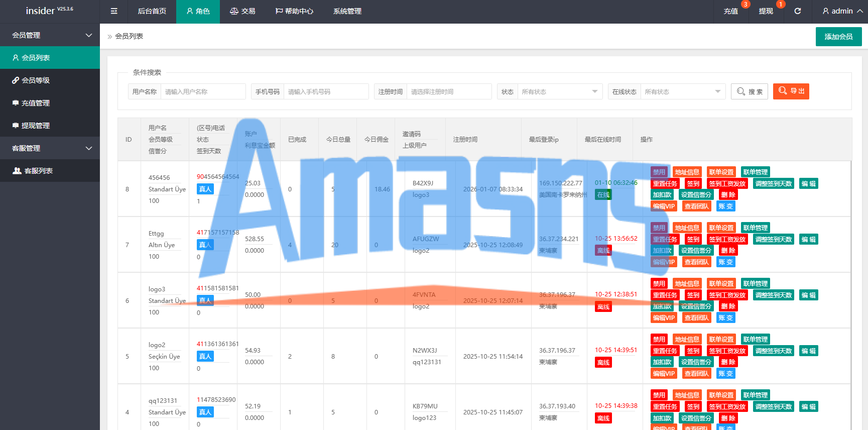Click 调整签到天数 for user Ettgg
Viewport: 868px width, 430px height.
pyautogui.click(x=774, y=239)
